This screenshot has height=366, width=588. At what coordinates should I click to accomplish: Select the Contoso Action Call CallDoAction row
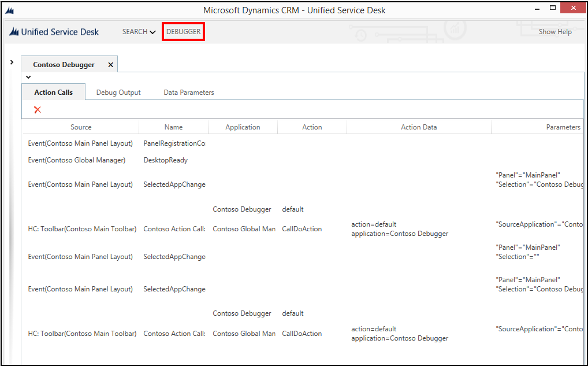(174, 228)
